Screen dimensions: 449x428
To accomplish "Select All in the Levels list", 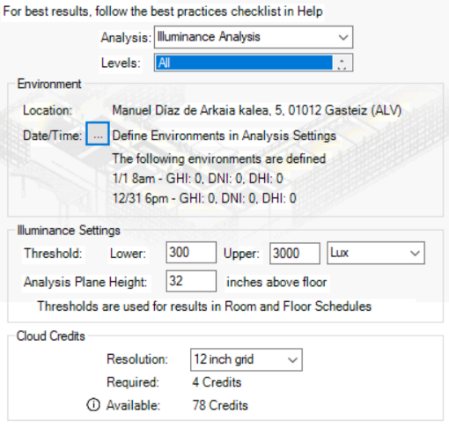I will pos(244,63).
